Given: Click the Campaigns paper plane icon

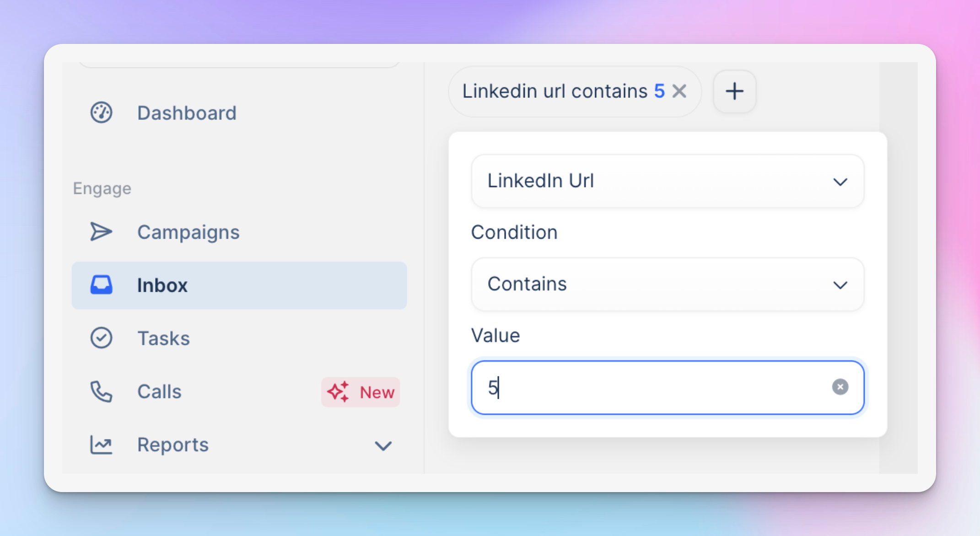Looking at the screenshot, I should (101, 231).
